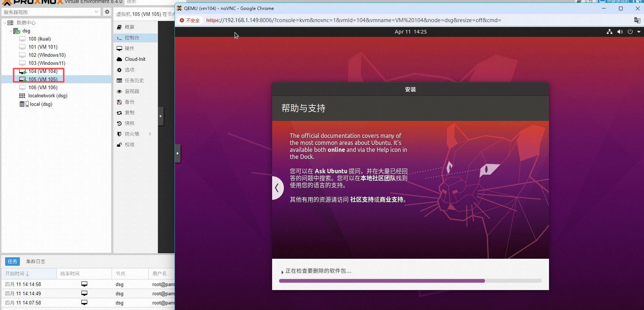Image resolution: width=644 pixels, height=310 pixels.
Task: Open the 备份 backup panel
Action: coord(136,102)
